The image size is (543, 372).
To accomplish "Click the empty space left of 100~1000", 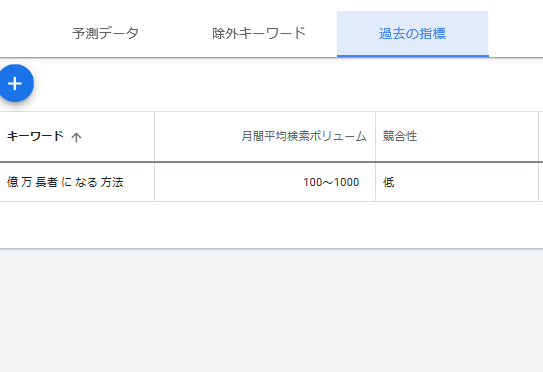I will [229, 182].
